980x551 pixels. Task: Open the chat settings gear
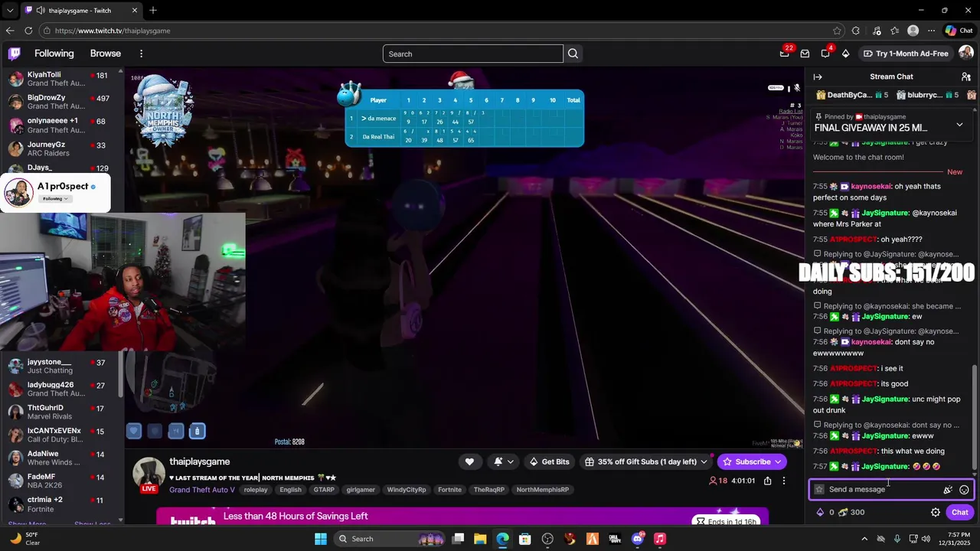pos(936,513)
